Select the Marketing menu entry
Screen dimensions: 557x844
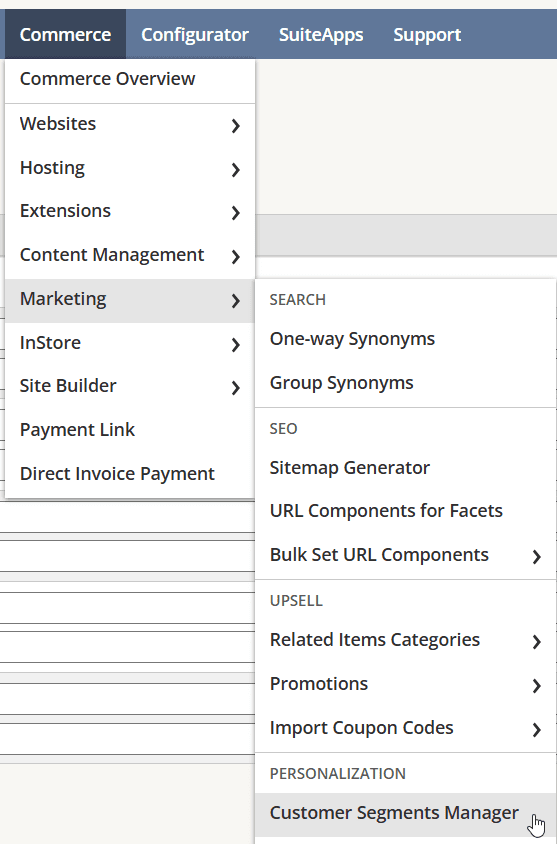pyautogui.click(x=130, y=300)
